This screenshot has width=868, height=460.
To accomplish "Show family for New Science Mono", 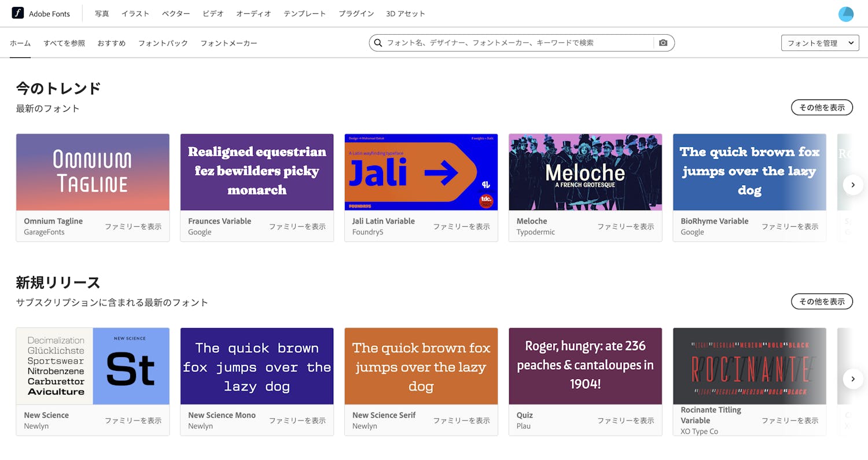I will click(297, 421).
